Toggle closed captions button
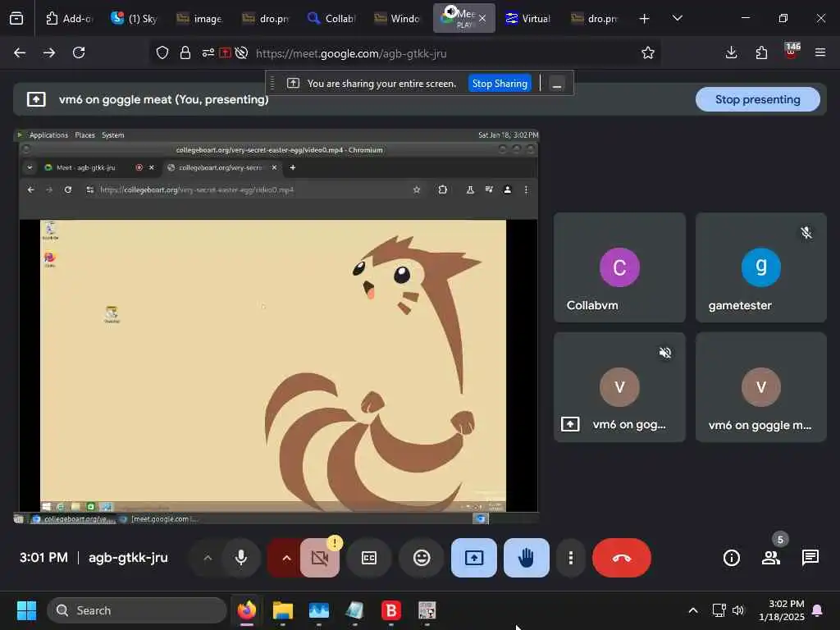The image size is (840, 630). [x=369, y=558]
